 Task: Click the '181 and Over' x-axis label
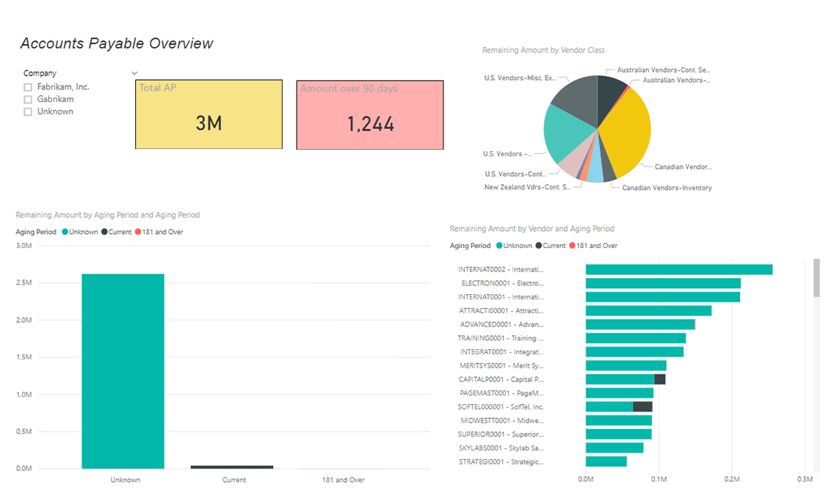(343, 480)
